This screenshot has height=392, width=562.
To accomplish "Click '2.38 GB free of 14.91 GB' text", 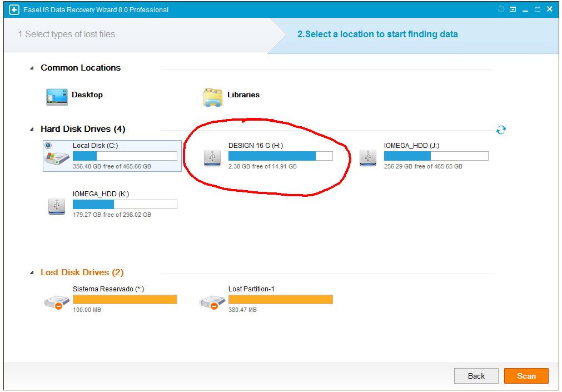I will point(262,166).
